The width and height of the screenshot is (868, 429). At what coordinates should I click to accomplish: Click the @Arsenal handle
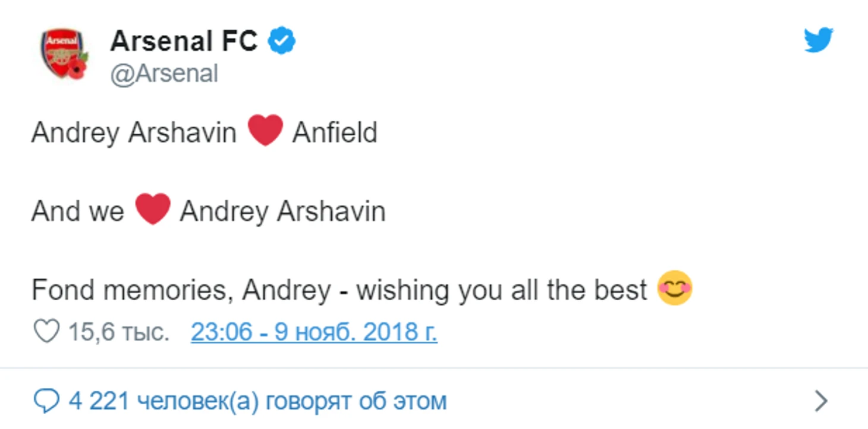pyautogui.click(x=164, y=74)
